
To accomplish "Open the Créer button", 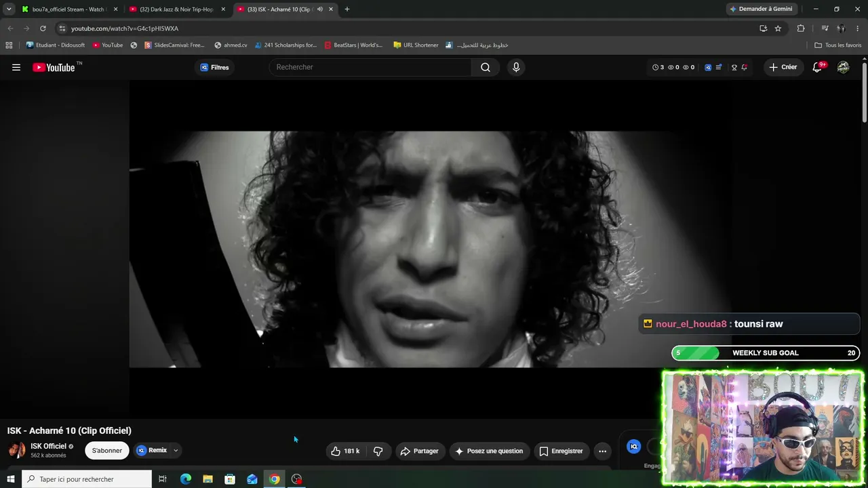I will 783,67.
